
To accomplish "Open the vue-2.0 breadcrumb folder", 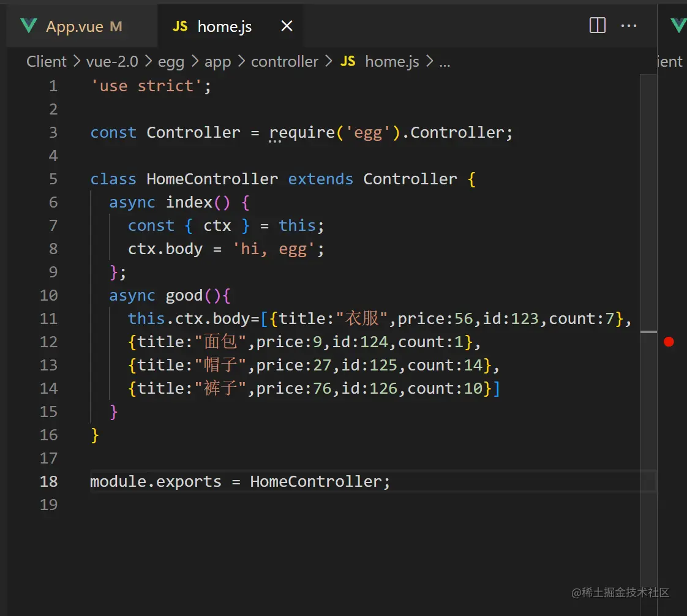I will click(x=112, y=61).
